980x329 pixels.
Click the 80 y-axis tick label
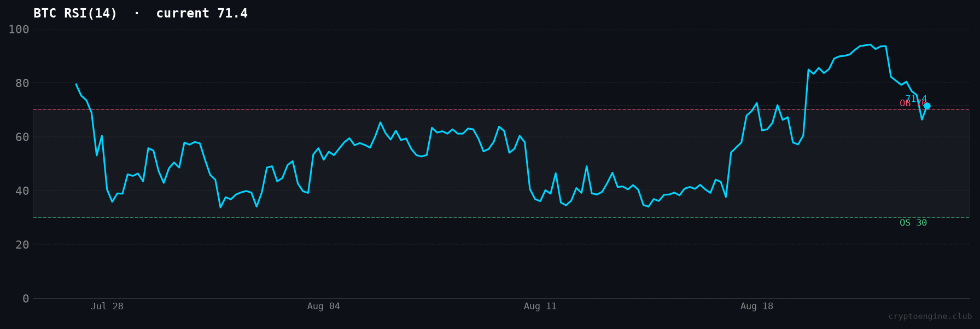pyautogui.click(x=22, y=83)
